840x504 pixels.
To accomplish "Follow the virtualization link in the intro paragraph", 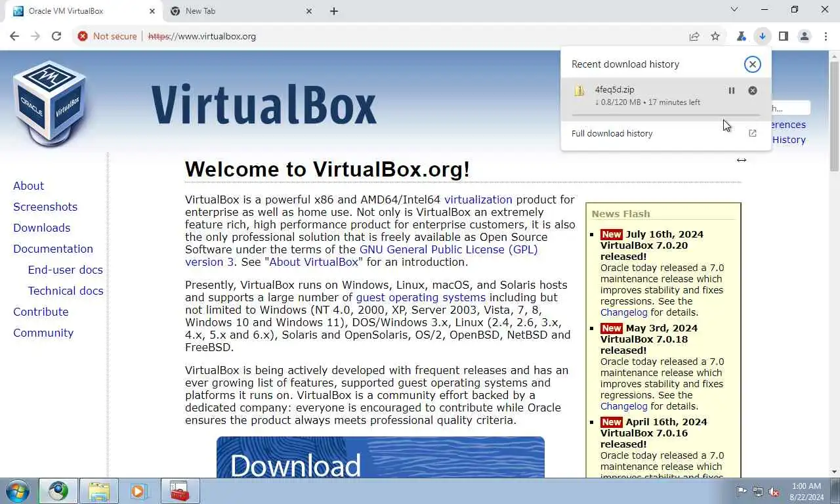I will 478,199.
